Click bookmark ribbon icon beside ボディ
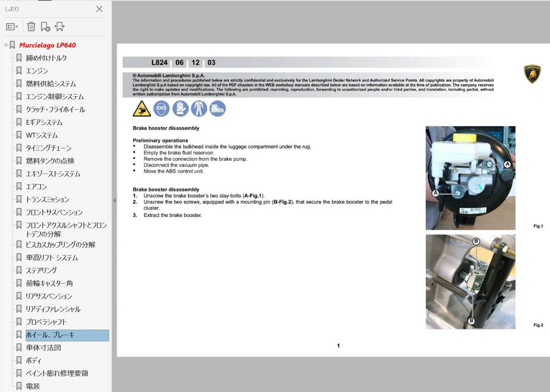 19,360
